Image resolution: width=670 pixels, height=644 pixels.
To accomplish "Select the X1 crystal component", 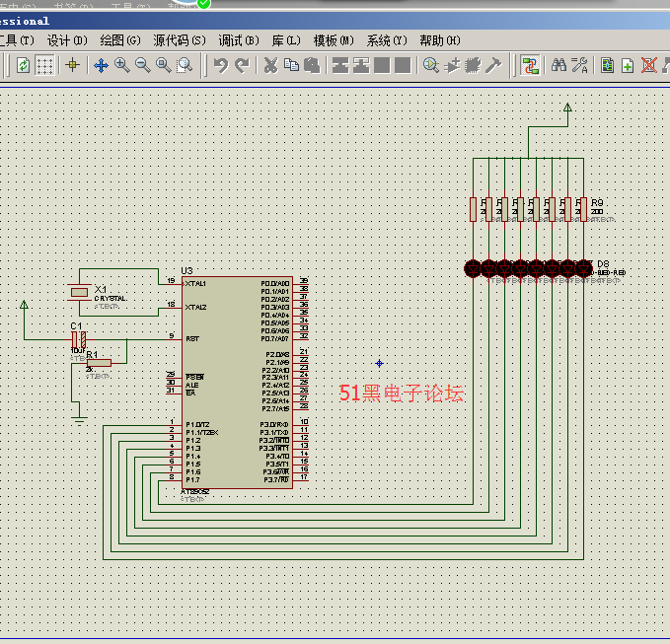I will pyautogui.click(x=80, y=292).
